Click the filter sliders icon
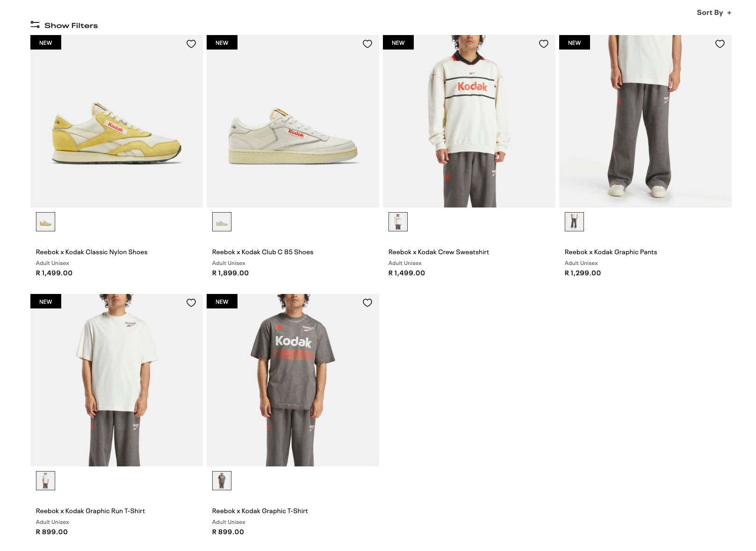756x551 pixels. [35, 25]
